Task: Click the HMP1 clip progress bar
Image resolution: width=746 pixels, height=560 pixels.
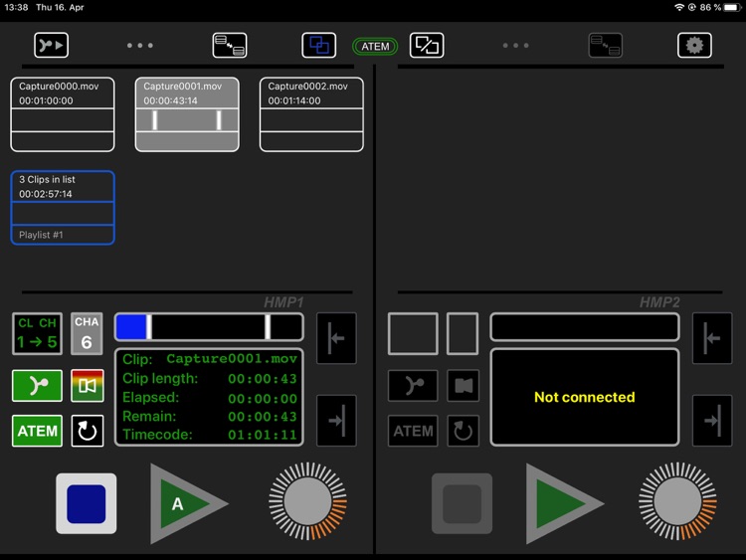Action: (209, 327)
